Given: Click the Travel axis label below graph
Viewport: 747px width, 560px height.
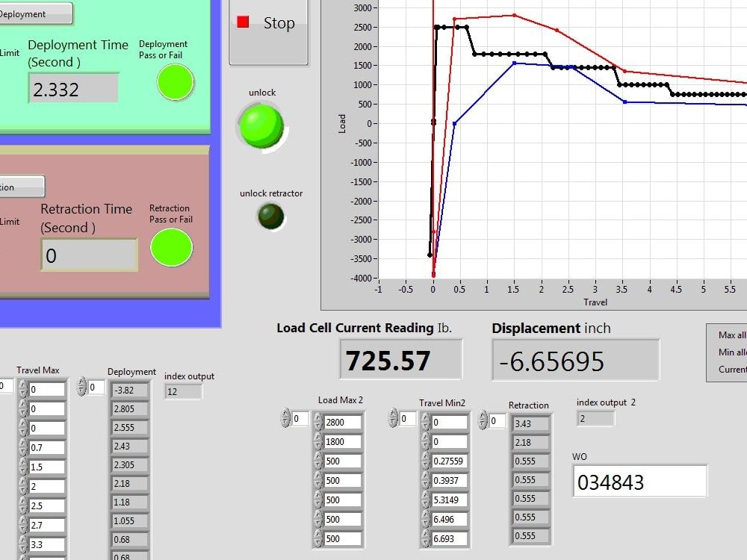Looking at the screenshot, I should tap(595, 302).
